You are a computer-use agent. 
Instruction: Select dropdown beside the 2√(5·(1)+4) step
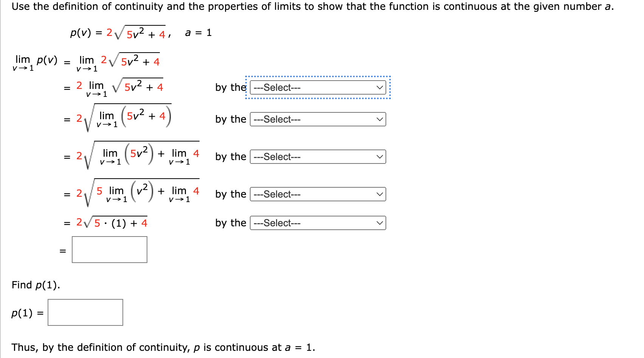tap(317, 223)
